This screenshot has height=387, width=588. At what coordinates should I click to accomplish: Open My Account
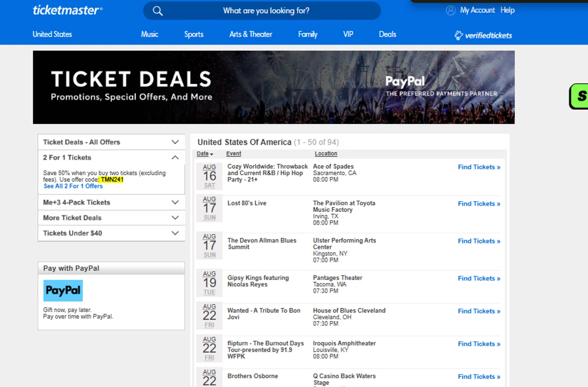click(477, 10)
